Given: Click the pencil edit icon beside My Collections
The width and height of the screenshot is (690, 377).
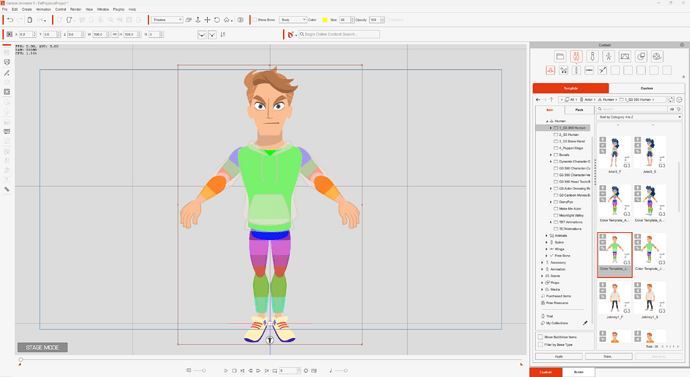Looking at the screenshot, I should coord(585,323).
